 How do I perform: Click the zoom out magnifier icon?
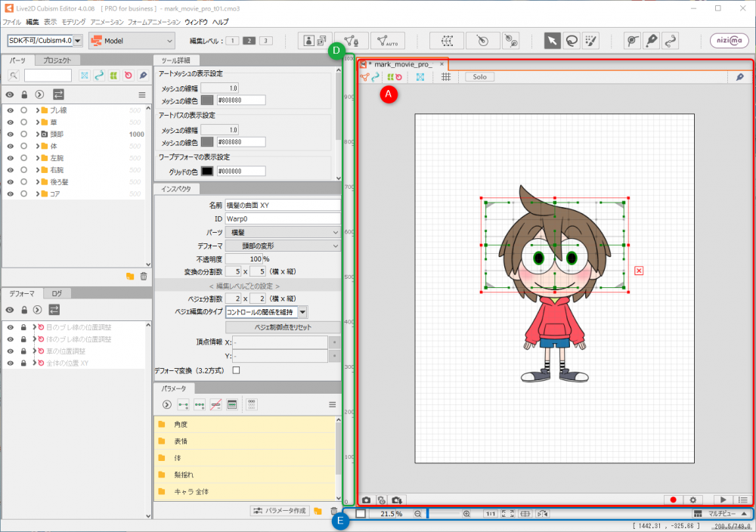[417, 514]
